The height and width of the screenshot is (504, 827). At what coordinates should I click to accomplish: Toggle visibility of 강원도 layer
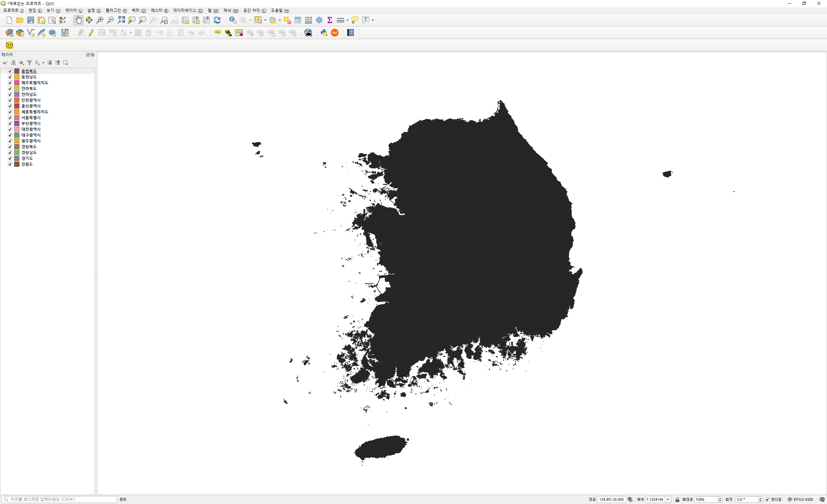tap(10, 164)
